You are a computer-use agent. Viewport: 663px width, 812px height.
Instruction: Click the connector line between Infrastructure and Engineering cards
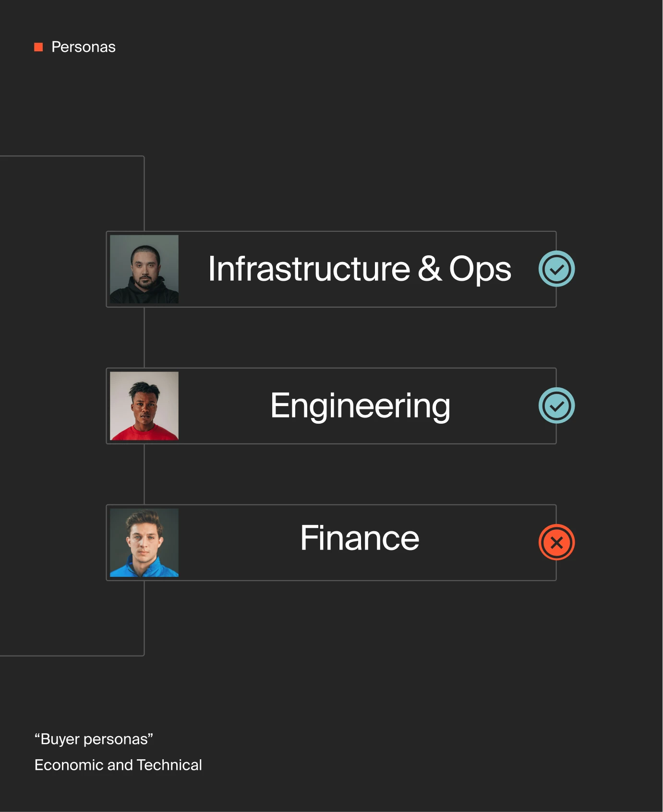[145, 337]
